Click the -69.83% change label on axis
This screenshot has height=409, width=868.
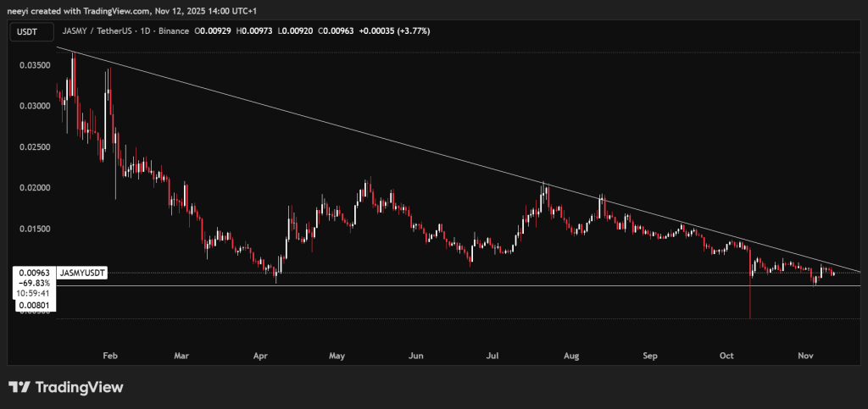point(32,284)
